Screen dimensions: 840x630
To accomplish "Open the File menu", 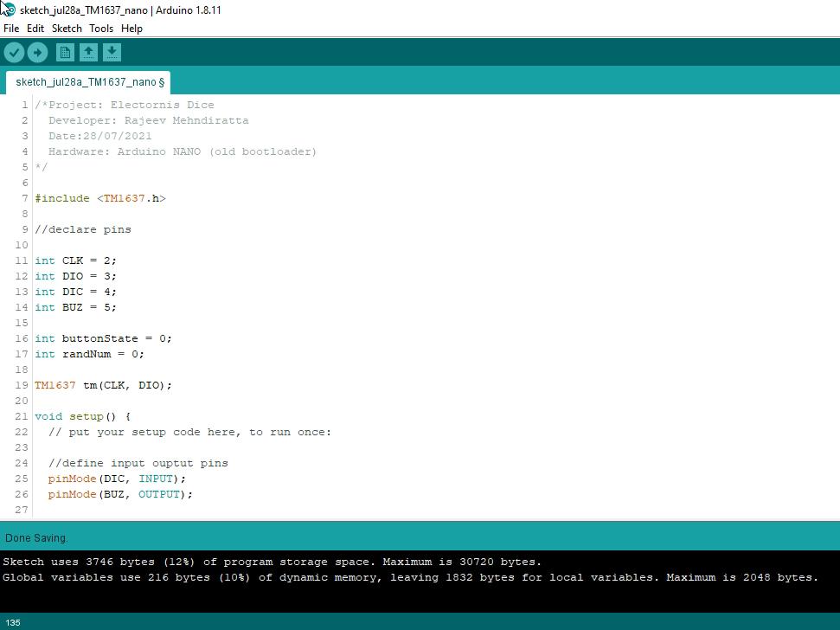I will point(10,29).
